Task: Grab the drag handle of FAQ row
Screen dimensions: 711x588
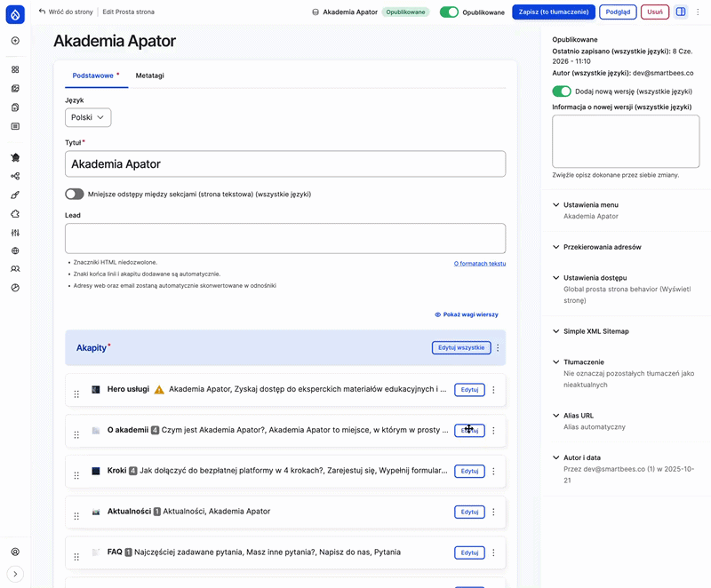Action: coord(76,557)
